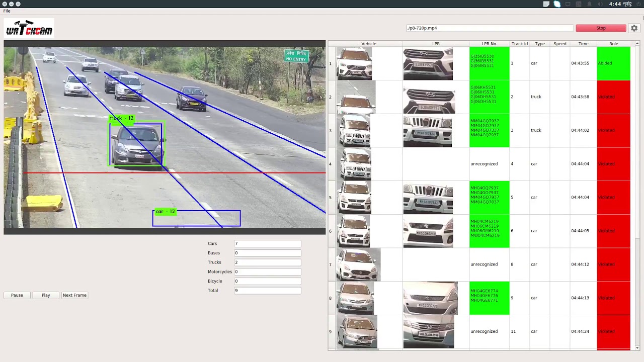Select vehicle thumbnail in row 8
644x362 pixels.
click(356, 298)
